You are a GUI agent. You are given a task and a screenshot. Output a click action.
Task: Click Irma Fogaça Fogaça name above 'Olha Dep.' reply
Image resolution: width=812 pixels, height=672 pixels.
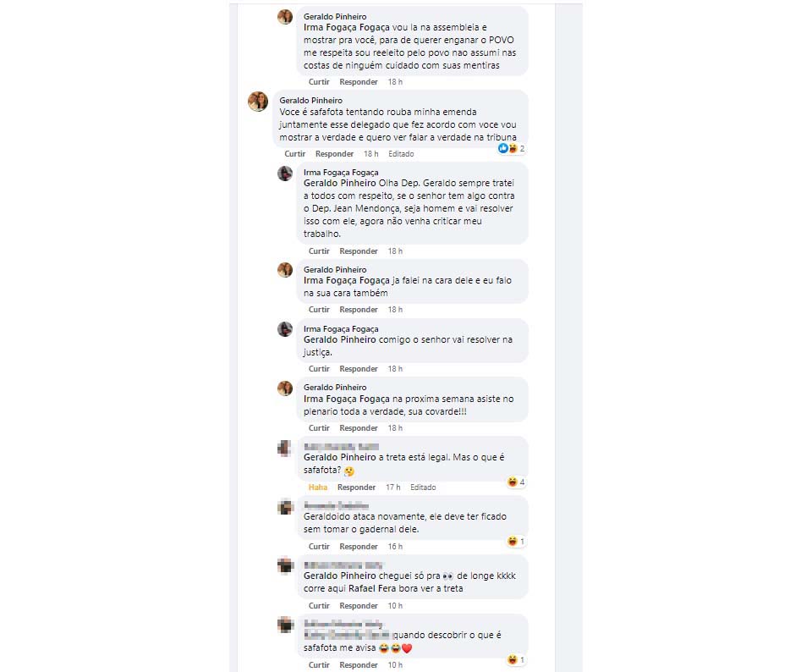click(x=341, y=173)
